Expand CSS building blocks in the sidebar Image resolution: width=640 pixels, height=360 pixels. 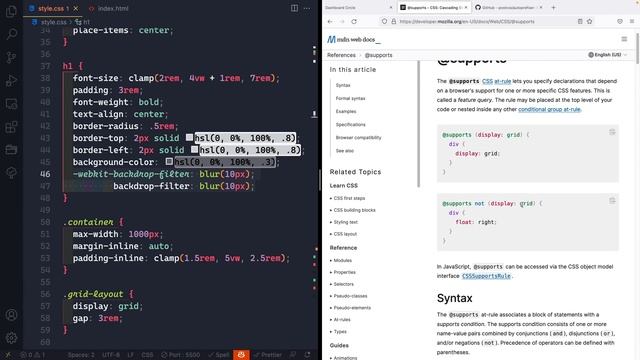tap(353, 210)
